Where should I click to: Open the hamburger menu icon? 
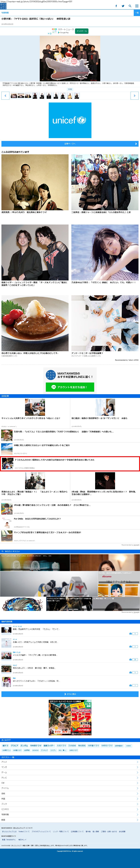tap(137, 6)
